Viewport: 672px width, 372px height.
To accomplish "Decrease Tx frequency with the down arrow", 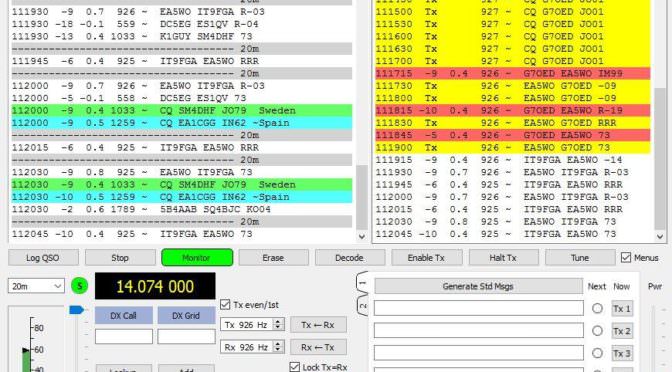I will [278, 327].
